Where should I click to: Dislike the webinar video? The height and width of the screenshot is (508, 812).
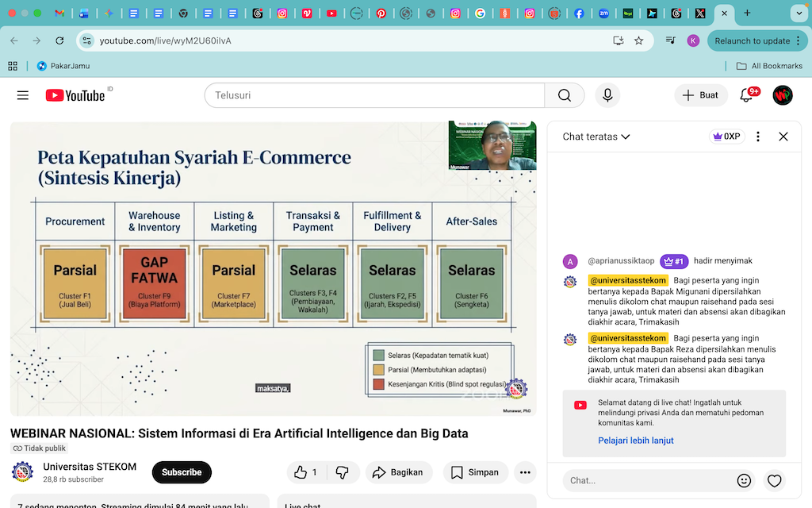pyautogui.click(x=343, y=472)
